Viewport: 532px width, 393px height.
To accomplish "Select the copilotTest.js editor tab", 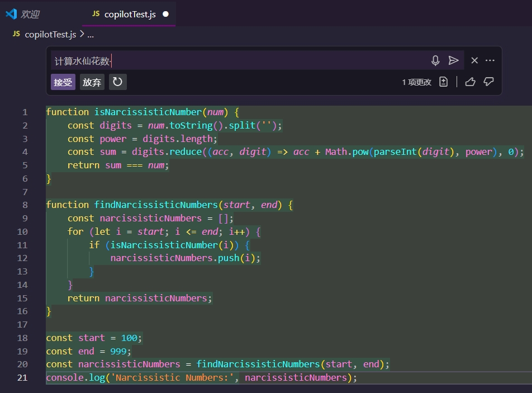I will point(130,14).
